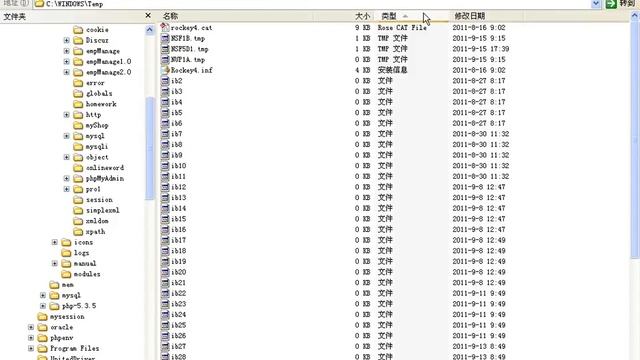Click the folder tree scroll-up arrow
The width and height of the screenshot is (640, 360).
149,30
